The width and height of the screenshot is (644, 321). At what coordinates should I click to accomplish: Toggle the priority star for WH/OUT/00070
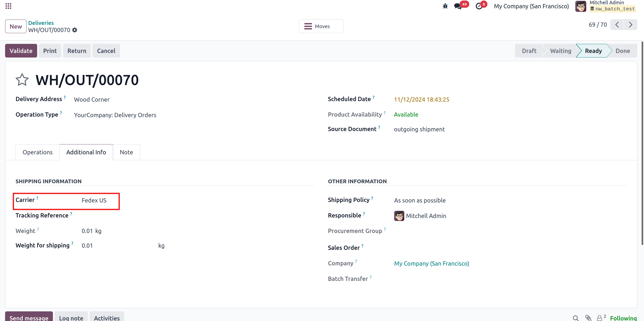22,80
